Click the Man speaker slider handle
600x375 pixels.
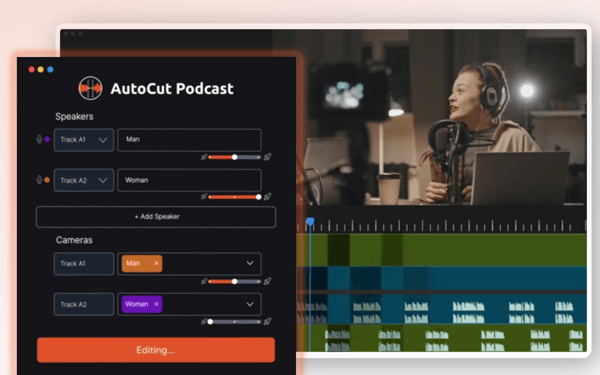pos(235,157)
